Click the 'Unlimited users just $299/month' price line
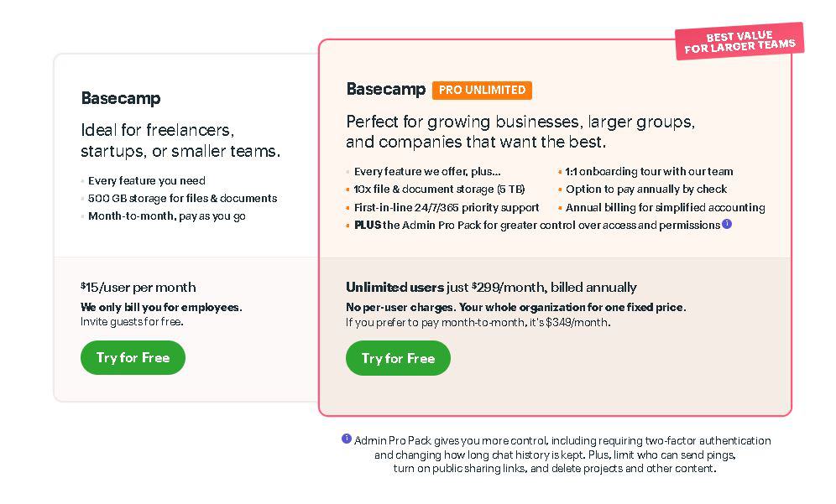The image size is (836, 504). click(491, 287)
